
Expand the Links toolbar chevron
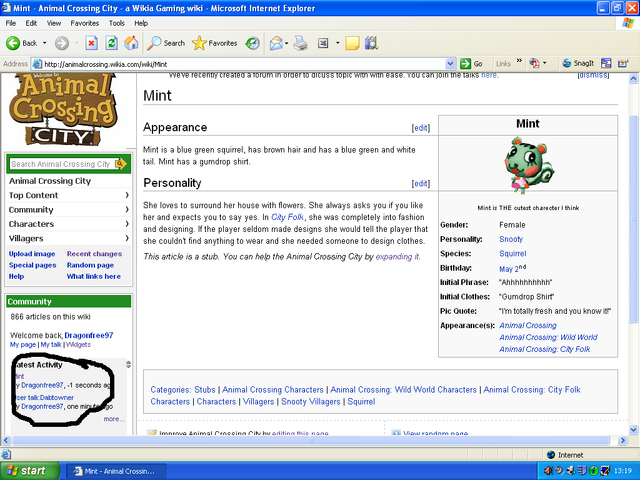(x=519, y=61)
